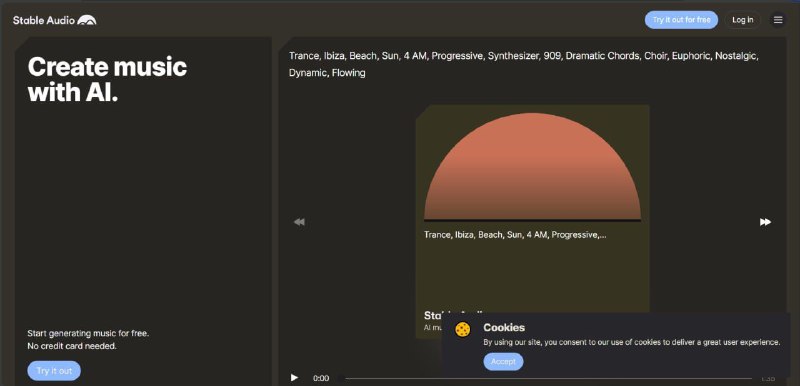Click the cookie consent description text
800x386 pixels.
(632, 343)
